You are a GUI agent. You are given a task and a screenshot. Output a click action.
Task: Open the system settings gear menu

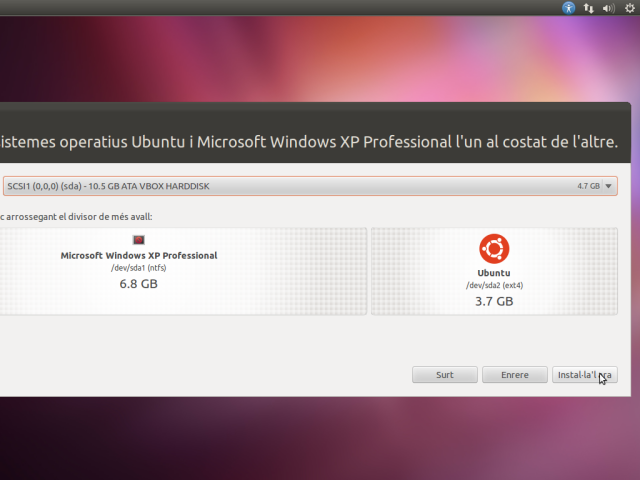pyautogui.click(x=630, y=8)
